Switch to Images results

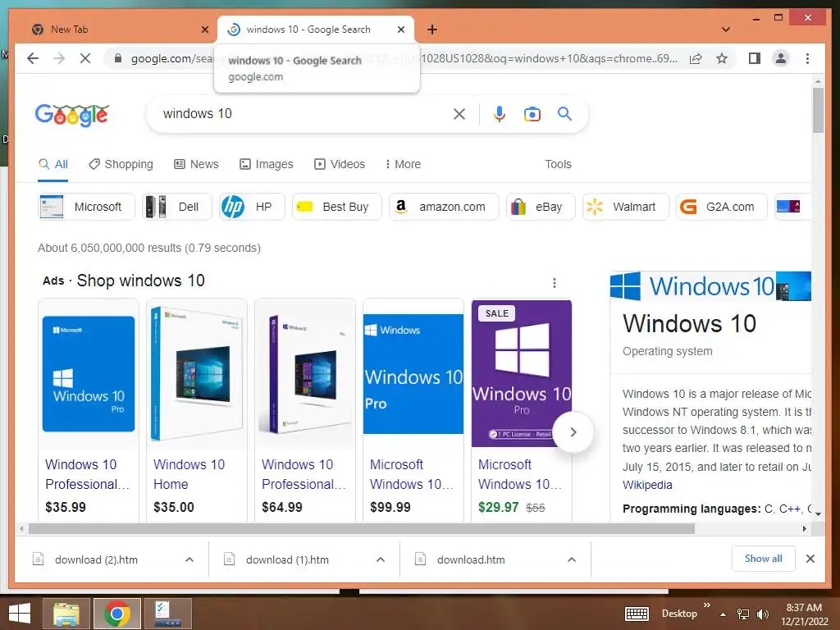coord(267,164)
